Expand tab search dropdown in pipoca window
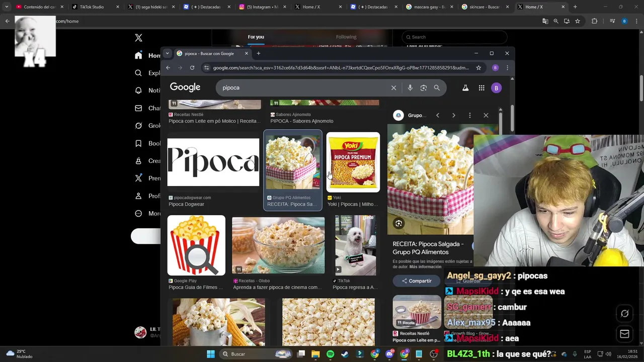 coord(168,53)
